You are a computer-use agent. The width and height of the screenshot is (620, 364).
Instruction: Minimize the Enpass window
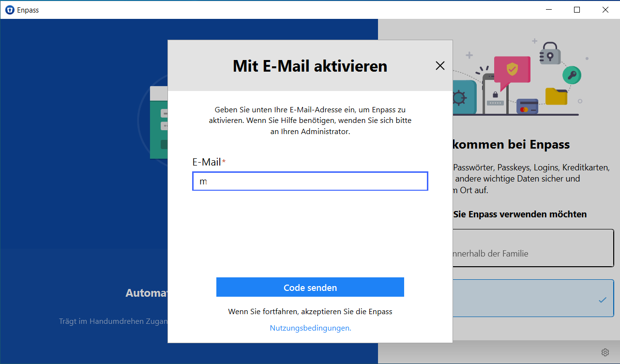(548, 9)
